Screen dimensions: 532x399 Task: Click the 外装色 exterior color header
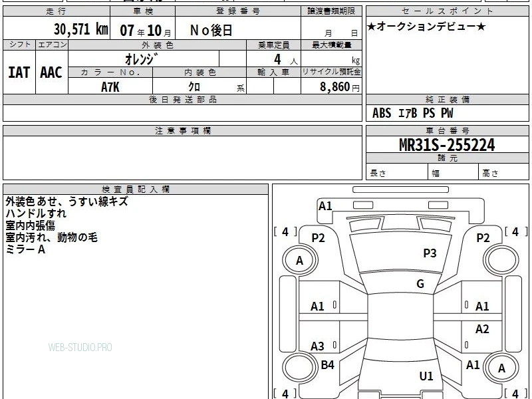(158, 45)
